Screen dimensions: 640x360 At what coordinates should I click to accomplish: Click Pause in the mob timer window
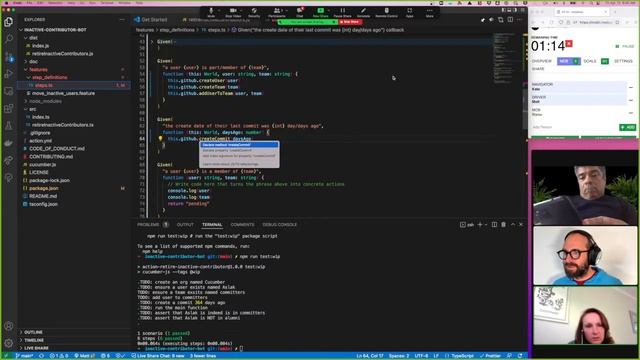tap(625, 47)
